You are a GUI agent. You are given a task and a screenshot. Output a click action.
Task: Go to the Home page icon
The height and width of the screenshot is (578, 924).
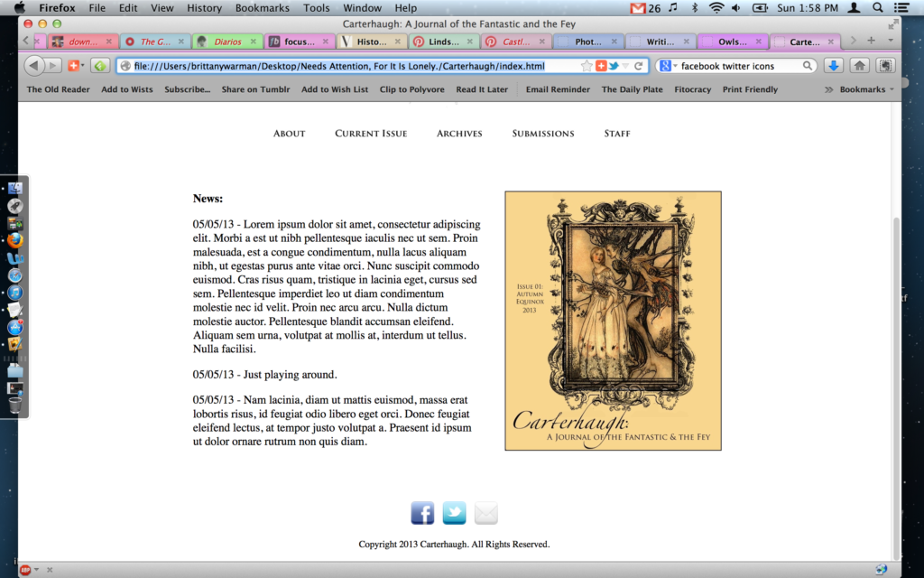(x=860, y=65)
